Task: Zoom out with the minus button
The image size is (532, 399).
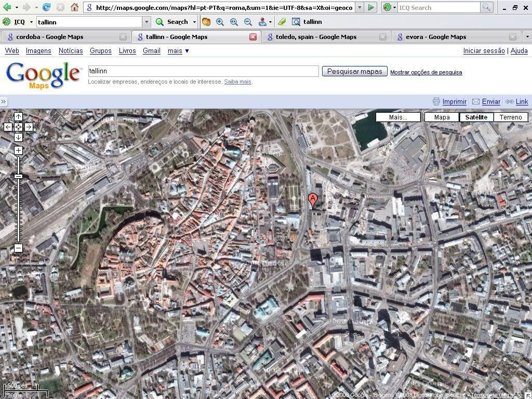Action: tap(18, 248)
